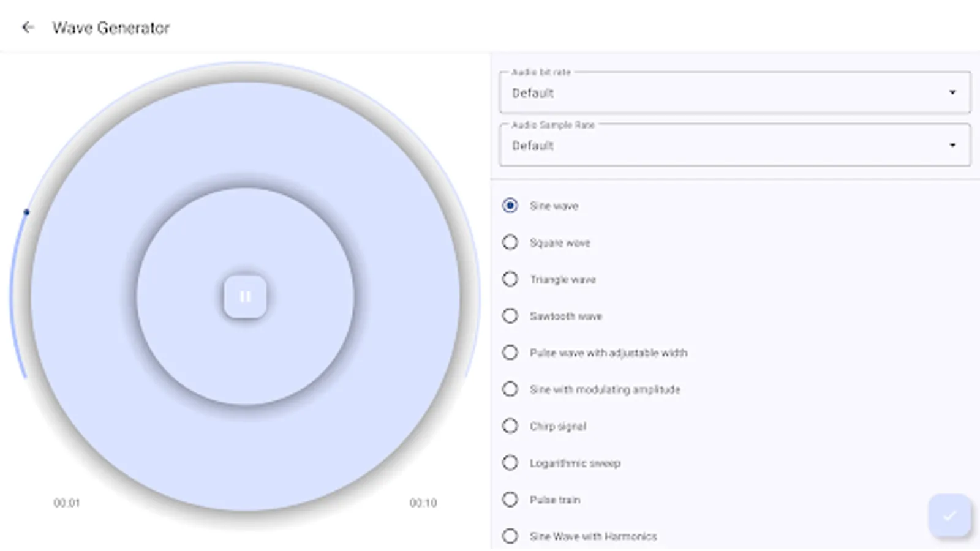The height and width of the screenshot is (551, 980).
Task: Enable Sawtooth wave option
Action: pos(510,316)
